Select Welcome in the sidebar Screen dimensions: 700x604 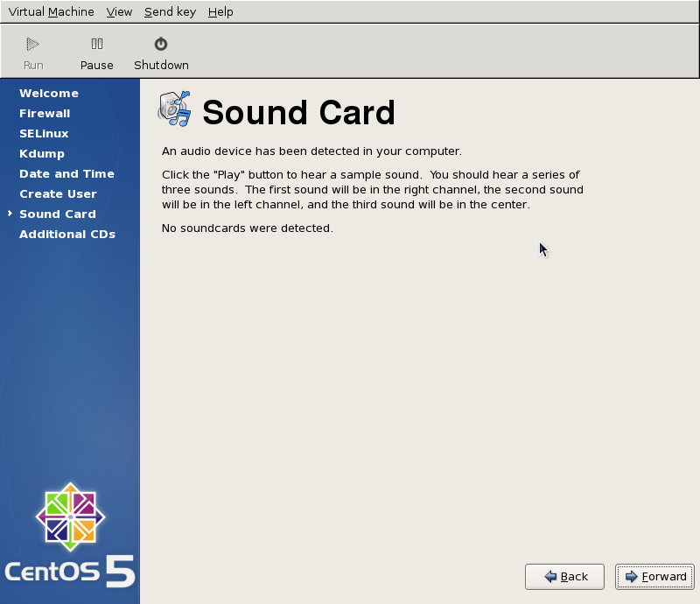click(x=49, y=94)
